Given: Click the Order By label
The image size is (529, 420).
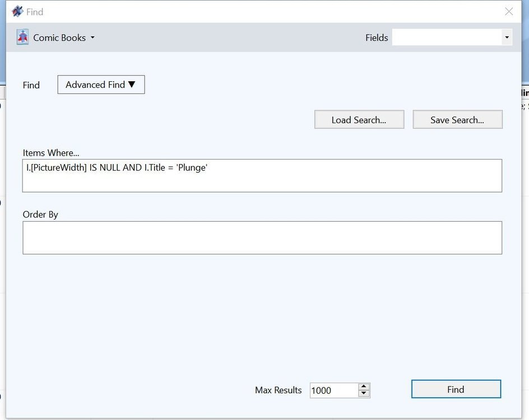Looking at the screenshot, I should pyautogui.click(x=40, y=214).
